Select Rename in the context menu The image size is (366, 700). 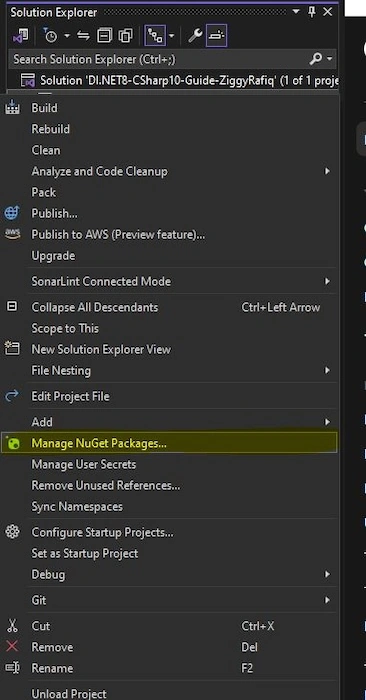(x=52, y=669)
